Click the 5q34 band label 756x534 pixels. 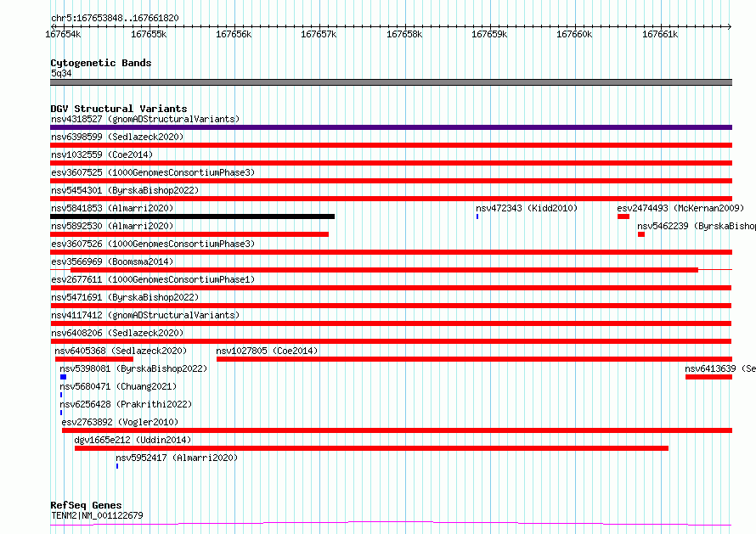[61, 73]
